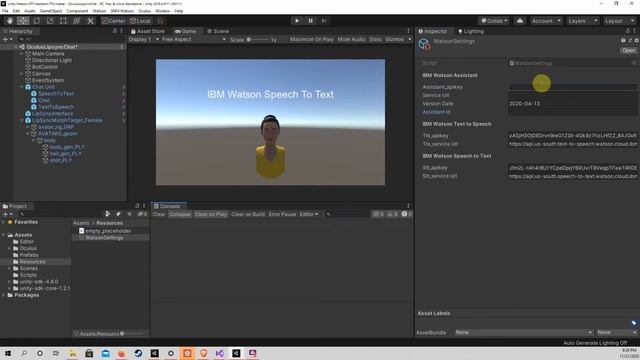
Task: Select the Rect transform tool
Action: tap(63, 21)
